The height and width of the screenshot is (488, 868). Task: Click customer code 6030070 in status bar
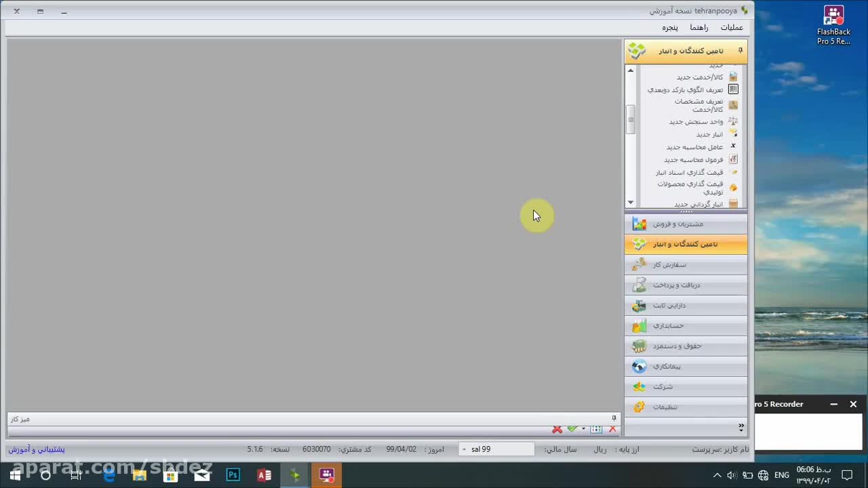(x=317, y=449)
